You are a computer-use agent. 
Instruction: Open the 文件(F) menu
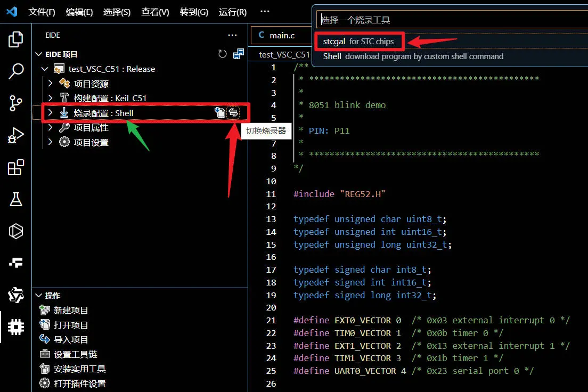pyautogui.click(x=42, y=12)
